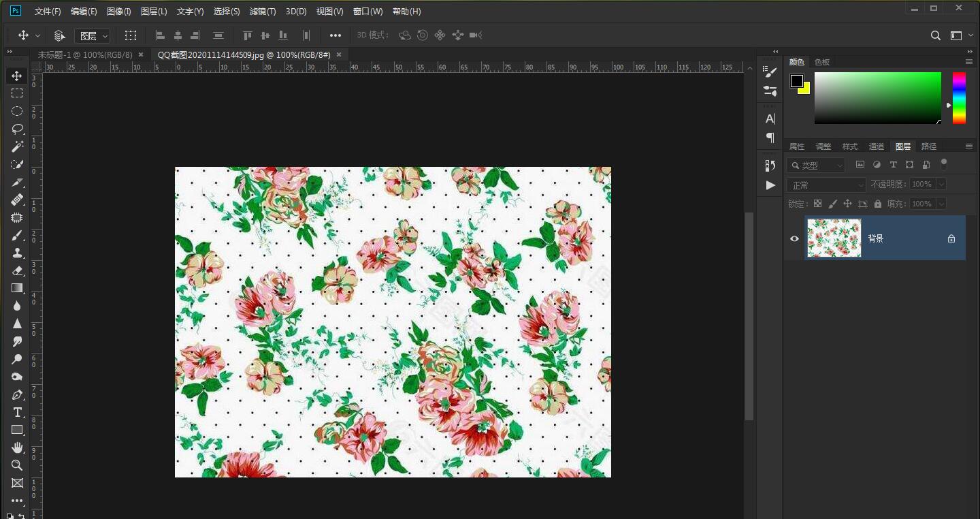The width and height of the screenshot is (980, 519).
Task: Pick the Magic Wand tool
Action: point(17,146)
